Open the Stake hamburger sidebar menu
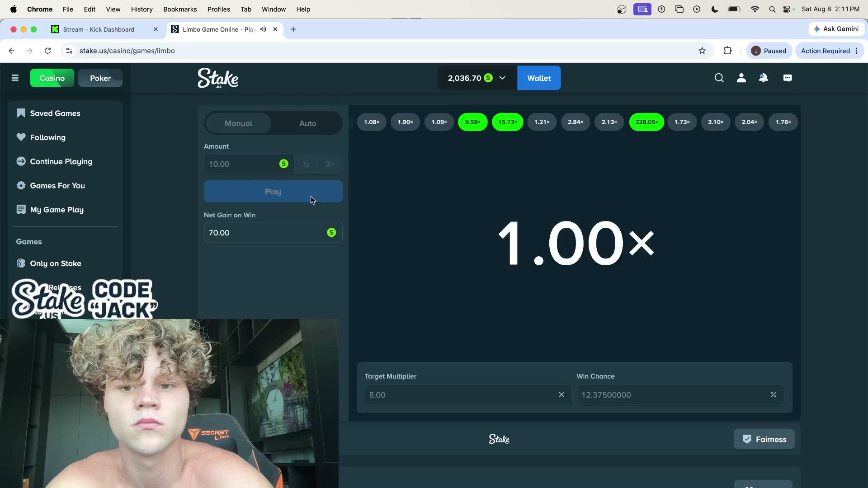Viewport: 868px width, 488px height. click(15, 78)
